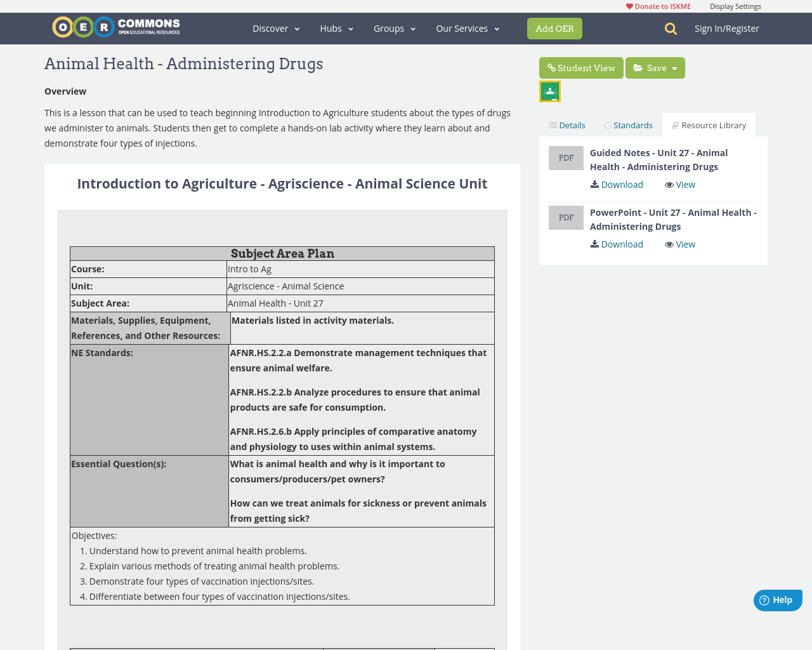Open the search magnifier icon
812x650 pixels.
[670, 27]
